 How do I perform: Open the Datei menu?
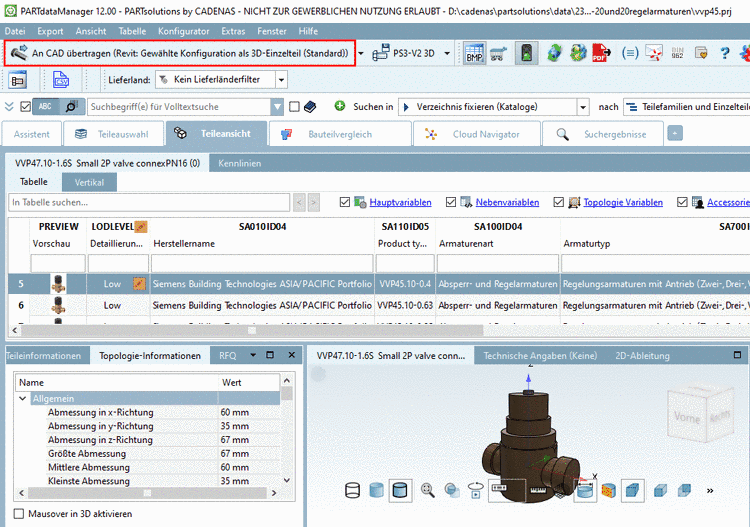pos(15,31)
